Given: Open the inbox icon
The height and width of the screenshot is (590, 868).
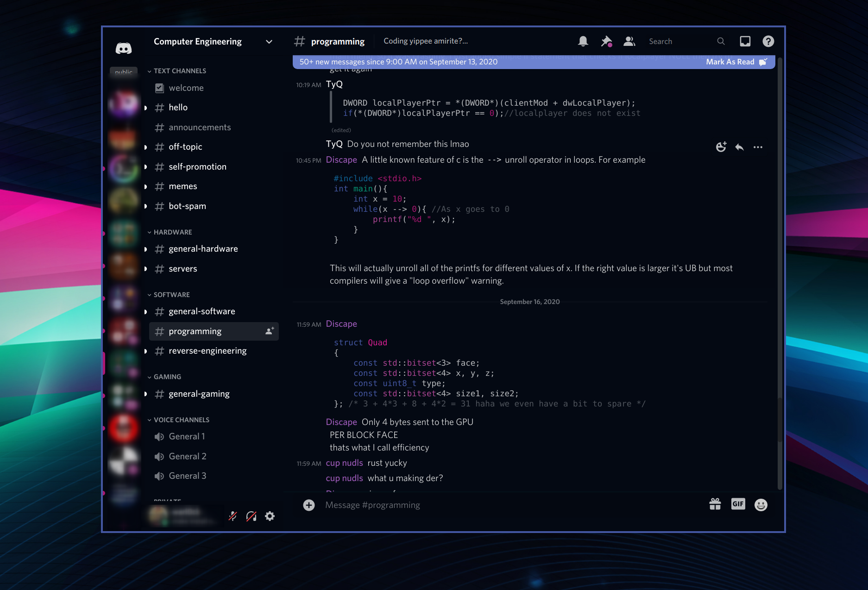Looking at the screenshot, I should pos(745,41).
